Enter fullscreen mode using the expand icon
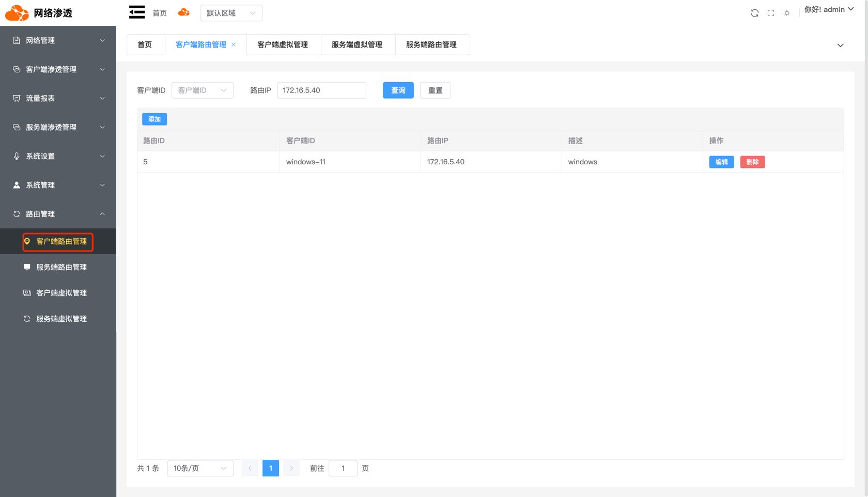 770,13
